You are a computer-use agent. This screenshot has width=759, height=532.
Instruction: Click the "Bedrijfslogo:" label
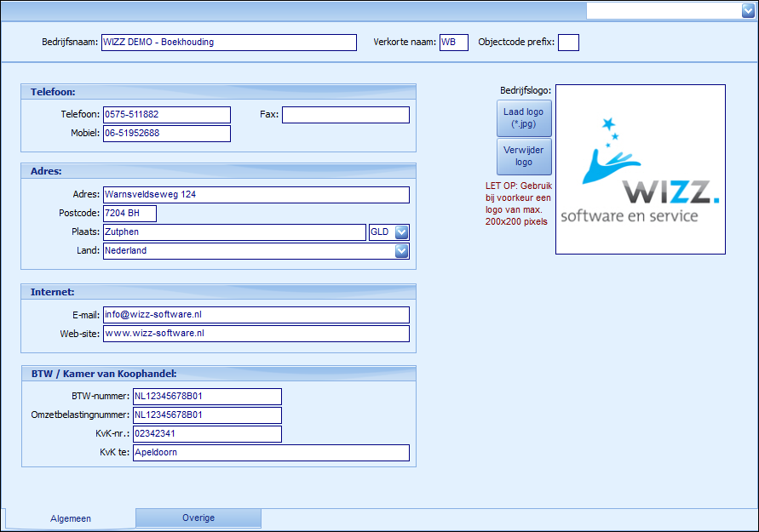coord(526,90)
